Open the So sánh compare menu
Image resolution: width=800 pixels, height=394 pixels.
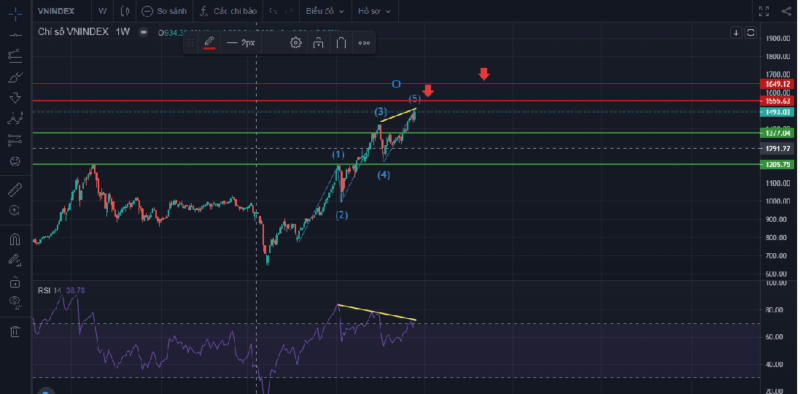[164, 11]
